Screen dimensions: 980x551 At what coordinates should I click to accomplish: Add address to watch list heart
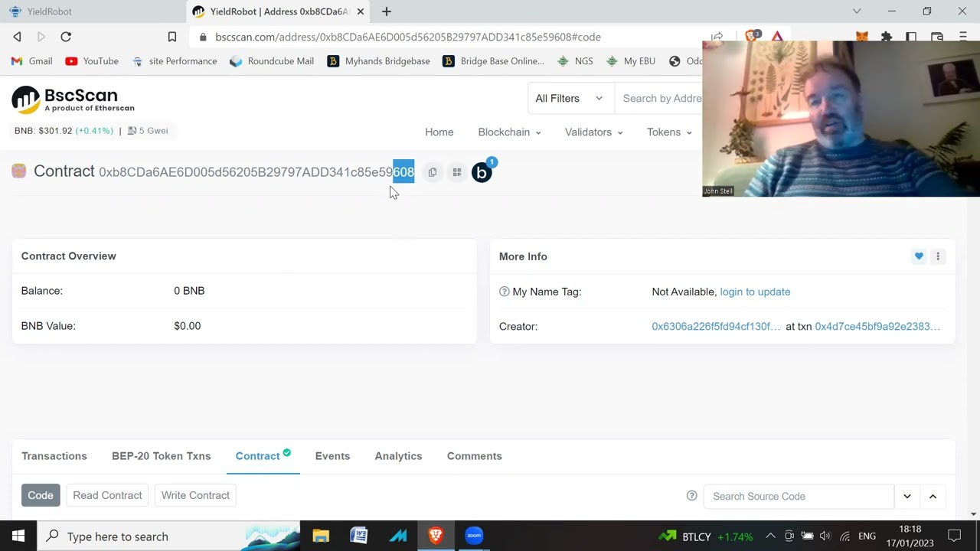[x=919, y=256]
